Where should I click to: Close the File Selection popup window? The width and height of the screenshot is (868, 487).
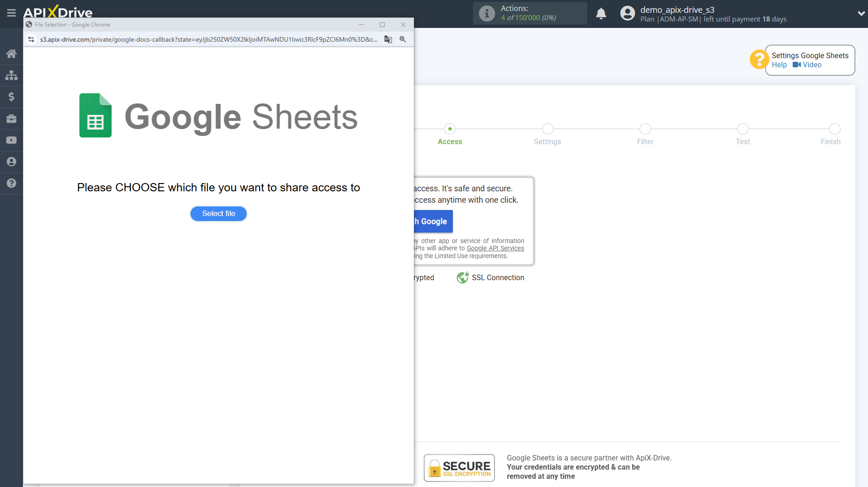(403, 25)
